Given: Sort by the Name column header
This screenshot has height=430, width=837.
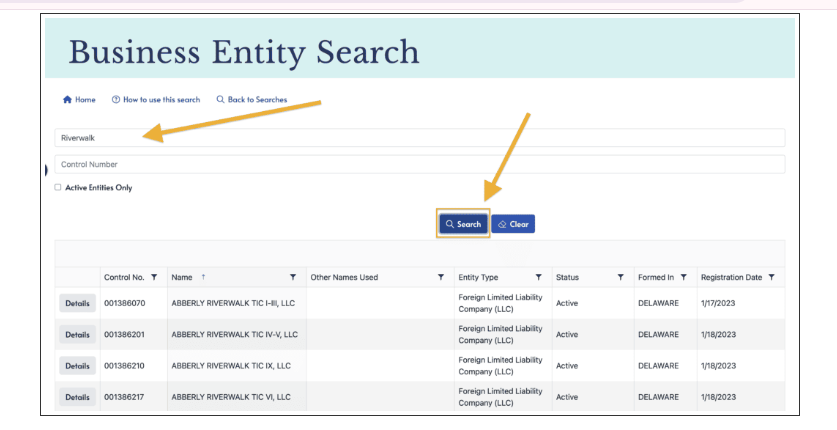Looking at the screenshot, I should pos(181,277).
